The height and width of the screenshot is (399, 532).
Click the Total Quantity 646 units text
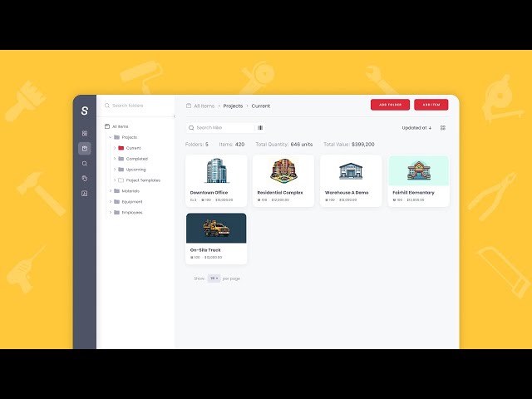click(284, 144)
